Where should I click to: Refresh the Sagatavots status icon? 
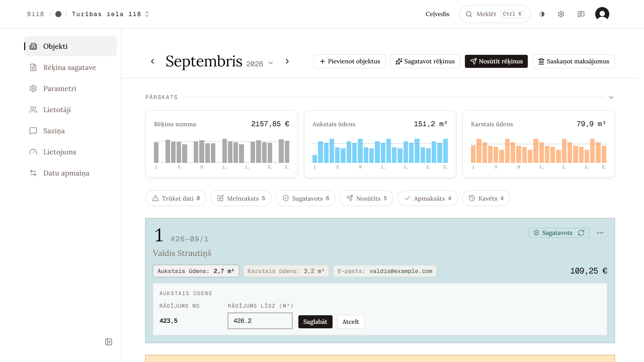click(x=581, y=233)
